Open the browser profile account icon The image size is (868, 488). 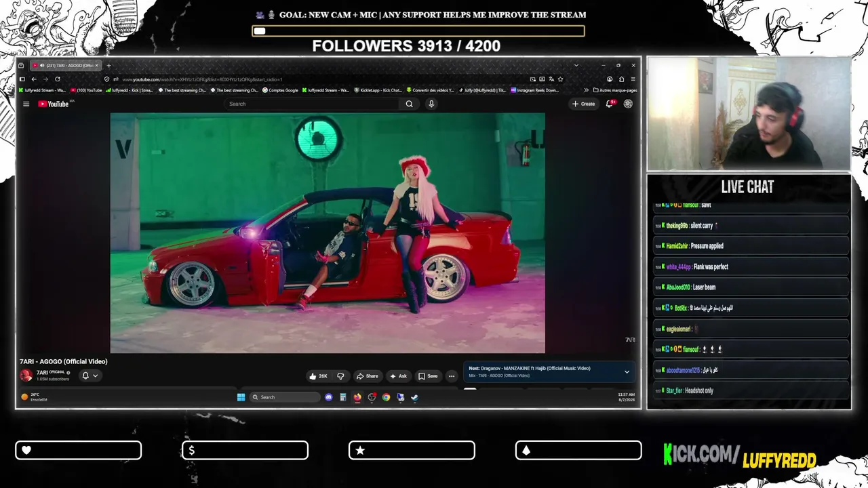coord(609,79)
